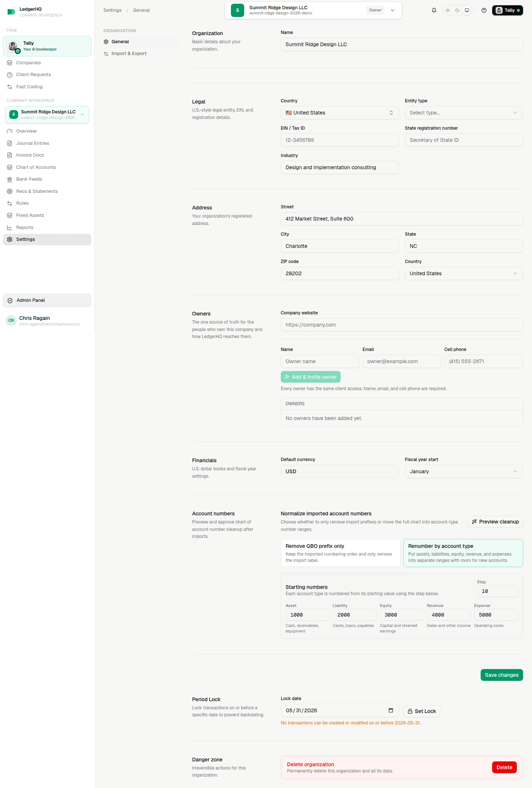
Task: Open Fiscal year start dropdown
Action: [x=464, y=471]
